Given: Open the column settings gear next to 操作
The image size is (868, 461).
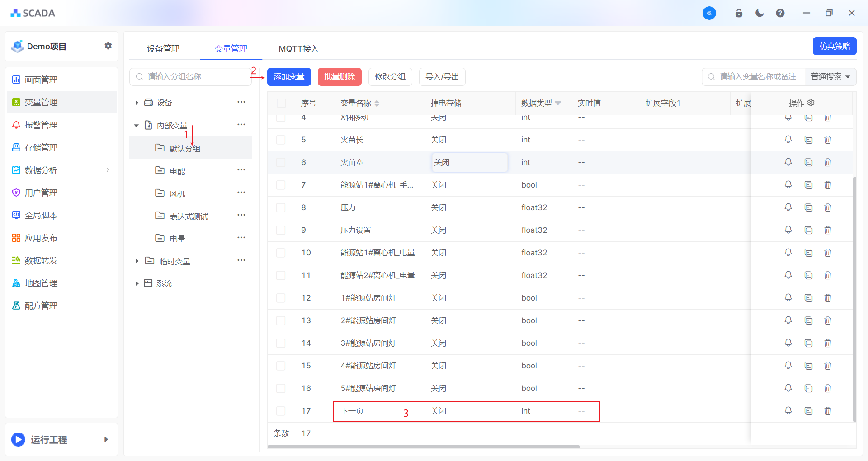Looking at the screenshot, I should point(811,103).
